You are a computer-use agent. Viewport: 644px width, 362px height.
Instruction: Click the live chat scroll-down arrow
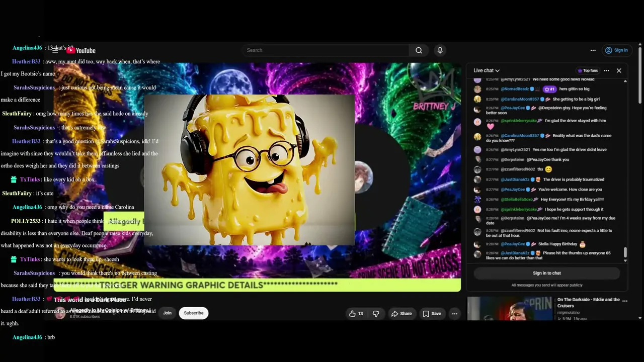point(625,260)
